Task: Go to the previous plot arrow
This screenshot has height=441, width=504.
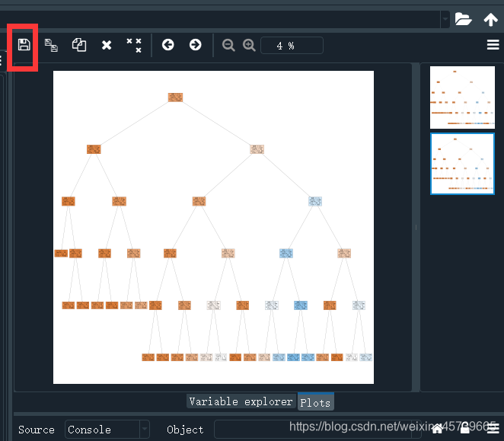Action: coord(167,45)
